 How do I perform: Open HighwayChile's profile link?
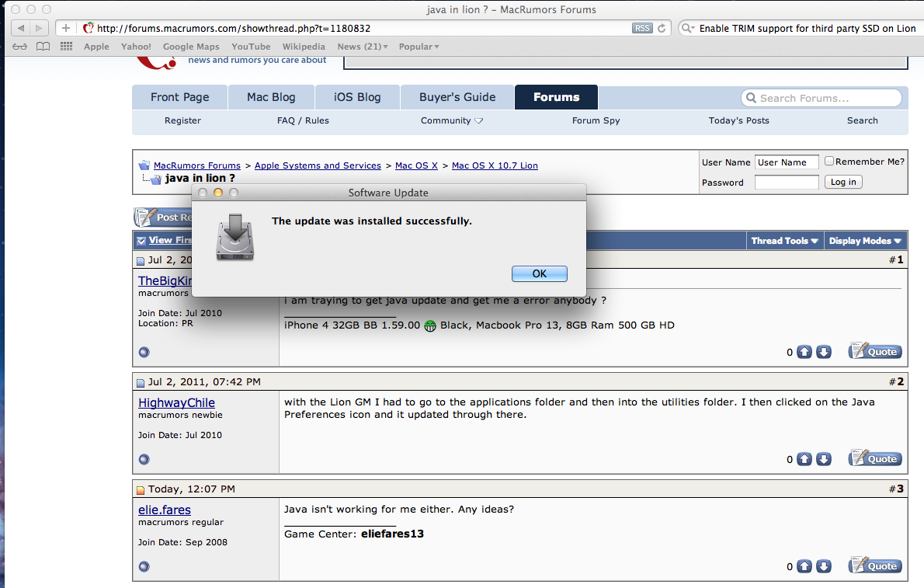(x=176, y=403)
